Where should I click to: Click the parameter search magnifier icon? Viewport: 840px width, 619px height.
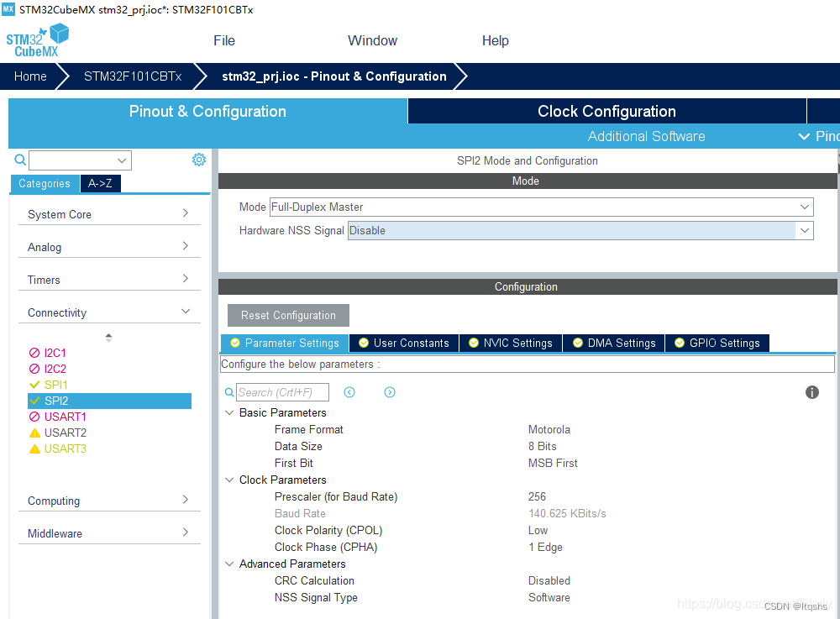(229, 392)
